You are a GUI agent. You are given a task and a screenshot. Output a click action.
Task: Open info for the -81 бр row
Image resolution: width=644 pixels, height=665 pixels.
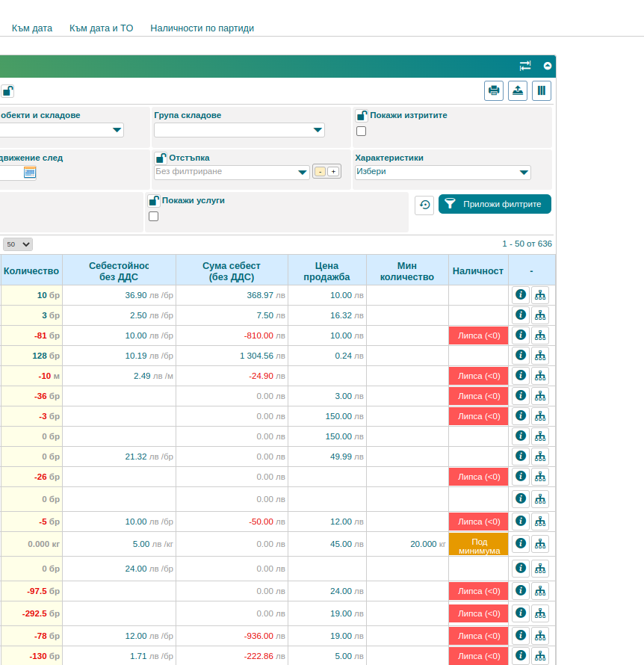point(521,335)
